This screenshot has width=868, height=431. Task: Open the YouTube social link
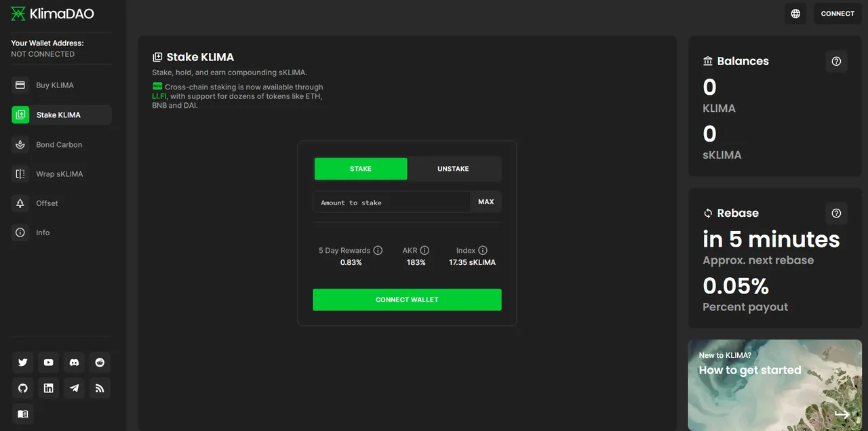(x=49, y=363)
